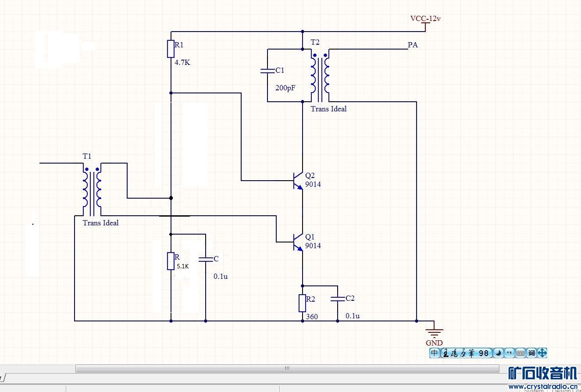The image size is (581, 392).
Task: Click the PA net label
Action: click(x=413, y=45)
